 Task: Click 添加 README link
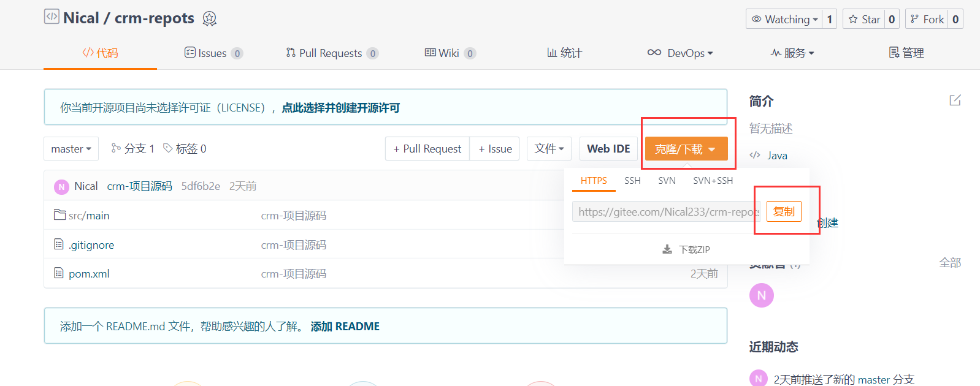pyautogui.click(x=345, y=327)
